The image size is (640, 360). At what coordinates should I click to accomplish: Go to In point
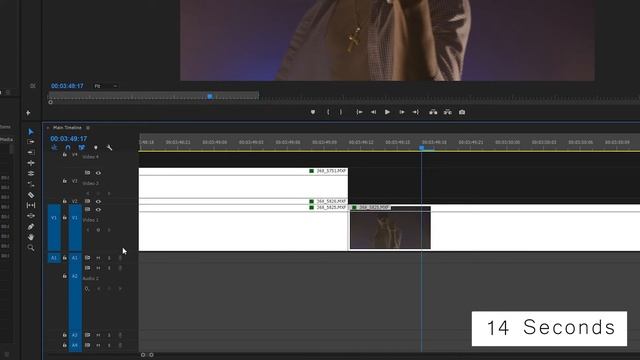359,112
